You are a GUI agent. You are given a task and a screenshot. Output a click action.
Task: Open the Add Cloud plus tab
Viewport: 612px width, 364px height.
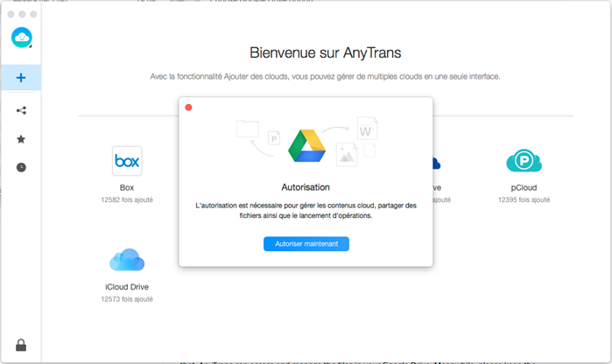tap(21, 78)
